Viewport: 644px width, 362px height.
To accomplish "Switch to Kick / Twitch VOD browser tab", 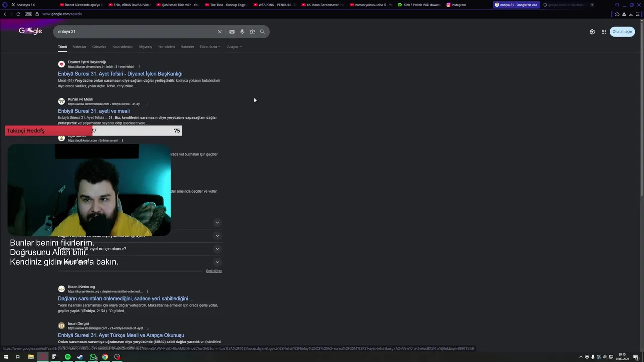I will [x=419, y=5].
